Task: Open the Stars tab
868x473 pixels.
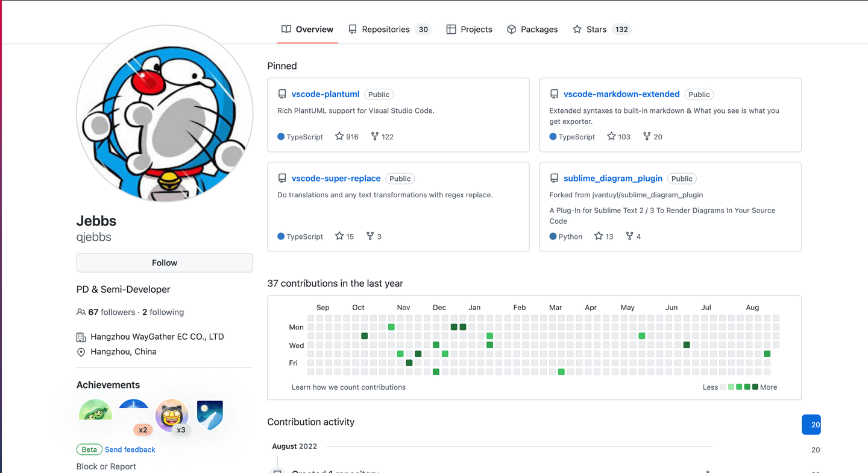Action: point(602,29)
